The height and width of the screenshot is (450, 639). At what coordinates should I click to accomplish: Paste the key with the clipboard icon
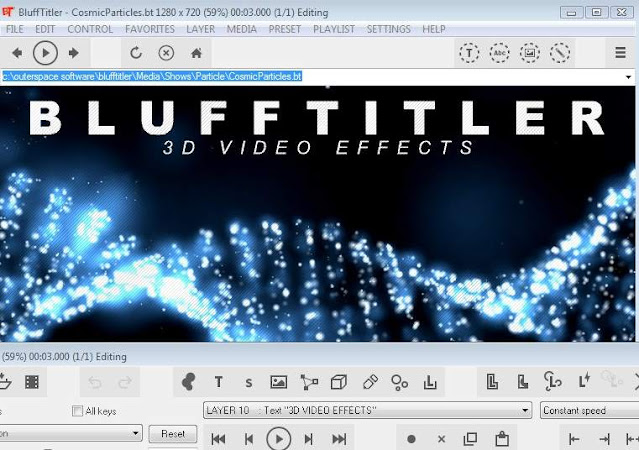point(502,439)
